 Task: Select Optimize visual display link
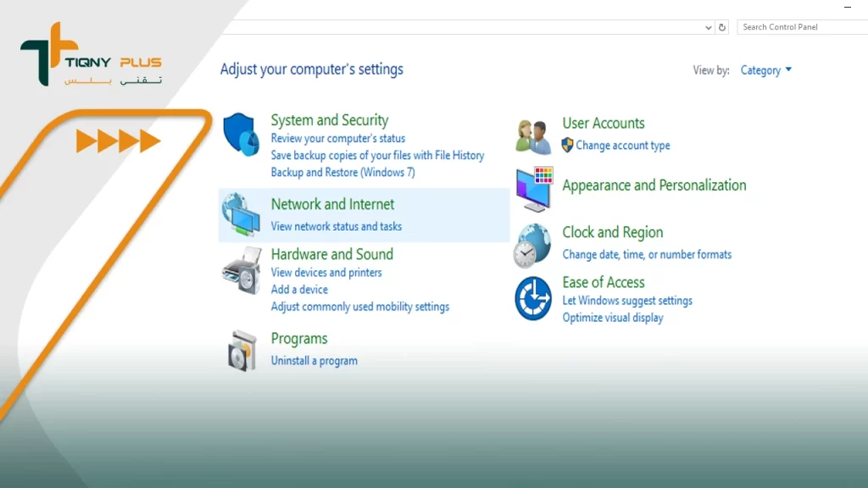coord(612,318)
